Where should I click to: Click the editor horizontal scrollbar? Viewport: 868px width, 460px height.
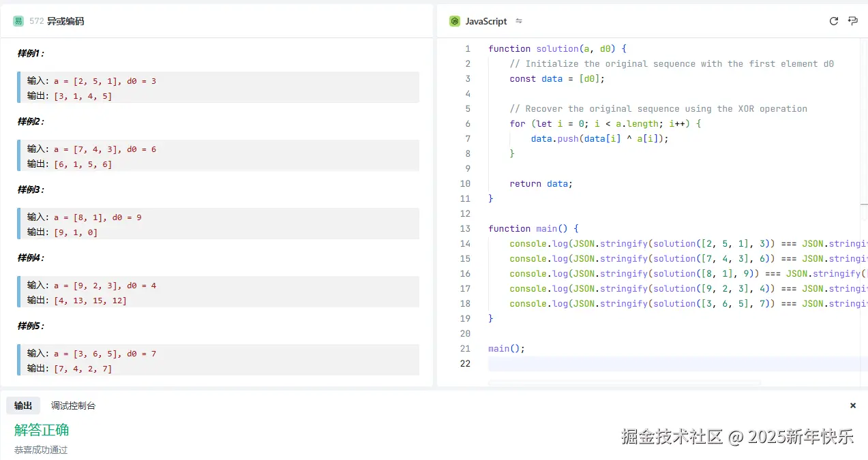(624, 383)
